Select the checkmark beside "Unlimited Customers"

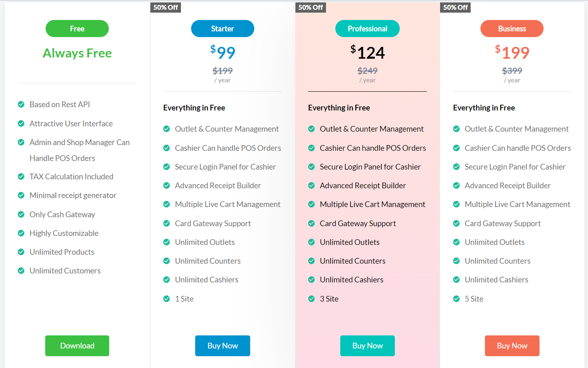coord(21,271)
